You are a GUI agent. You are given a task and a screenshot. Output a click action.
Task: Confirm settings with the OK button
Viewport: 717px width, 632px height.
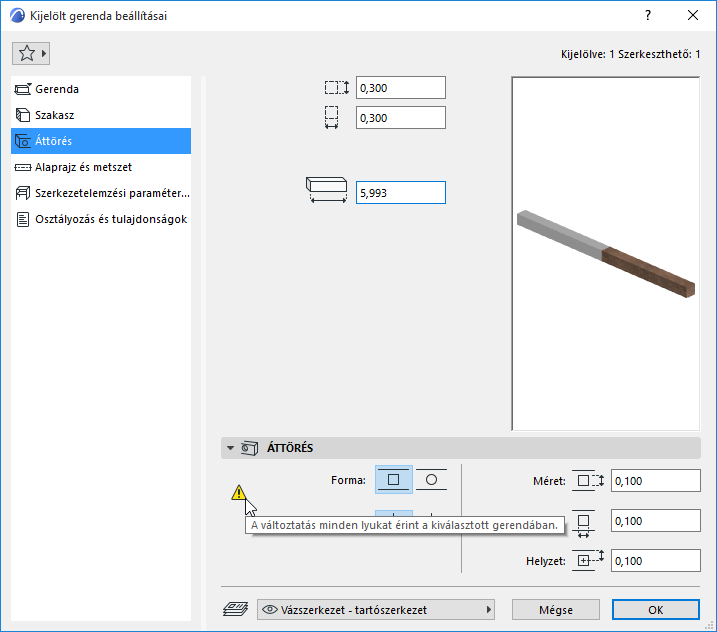(656, 610)
